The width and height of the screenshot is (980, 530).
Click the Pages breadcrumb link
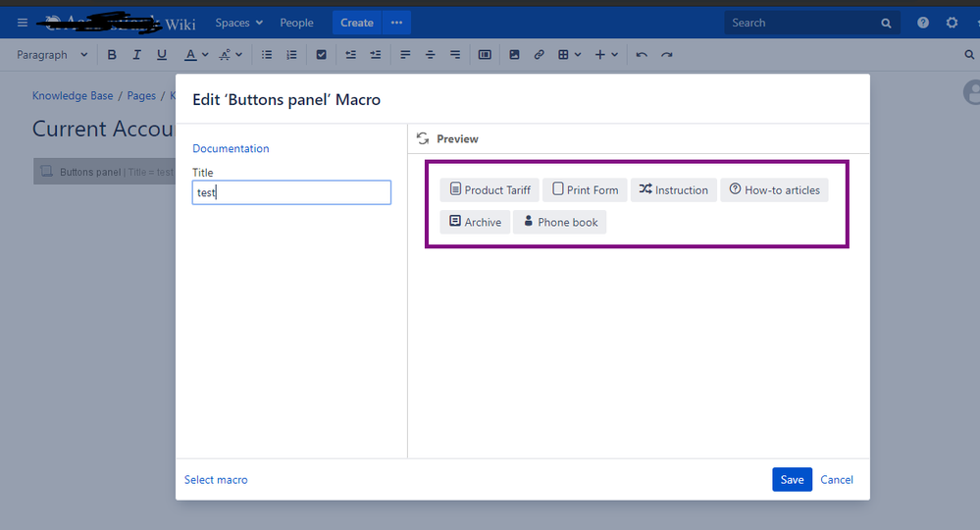click(141, 95)
